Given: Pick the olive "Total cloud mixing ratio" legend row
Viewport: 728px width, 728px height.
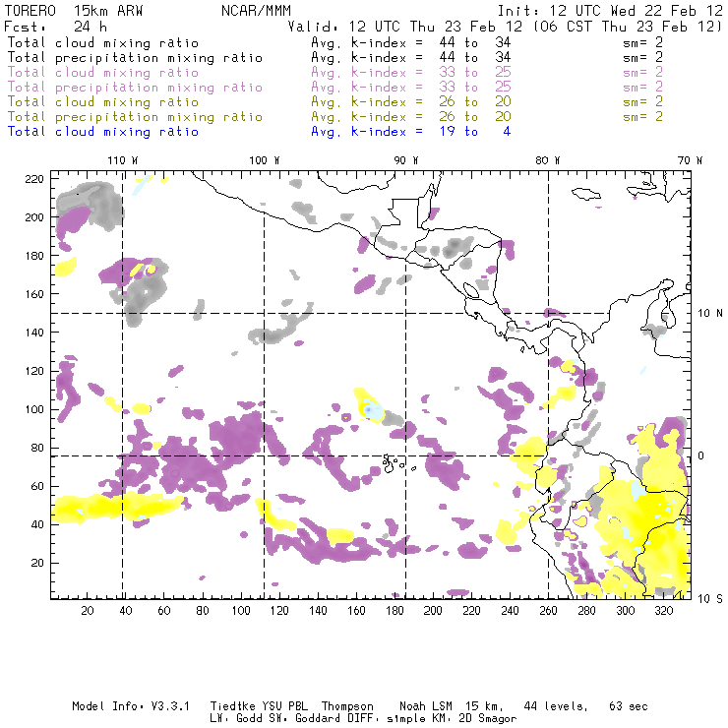Looking at the screenshot, I should pos(335,101).
